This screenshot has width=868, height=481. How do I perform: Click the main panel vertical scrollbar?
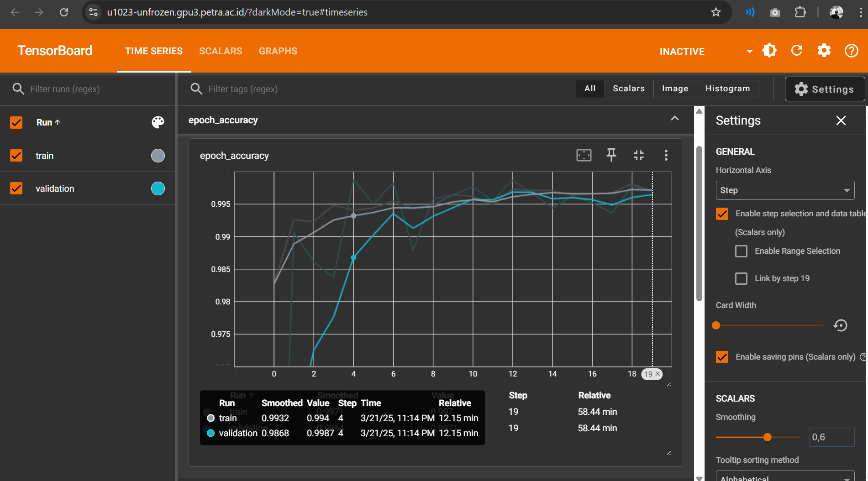tap(699, 224)
